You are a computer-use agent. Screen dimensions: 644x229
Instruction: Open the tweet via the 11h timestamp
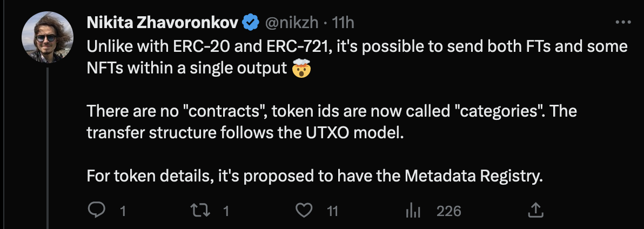coord(343,22)
